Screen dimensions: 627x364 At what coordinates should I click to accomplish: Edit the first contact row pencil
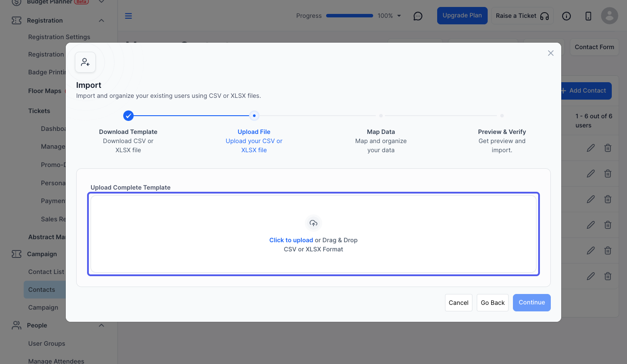[x=591, y=148]
